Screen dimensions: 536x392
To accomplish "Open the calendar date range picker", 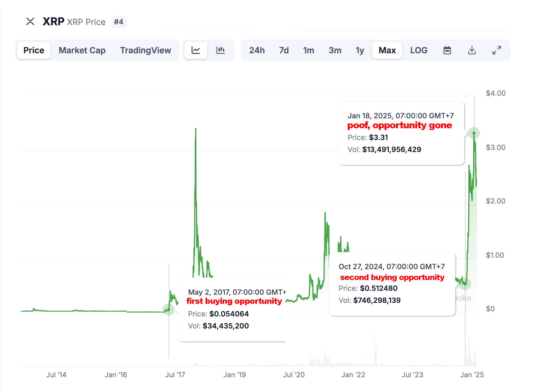I will [447, 50].
